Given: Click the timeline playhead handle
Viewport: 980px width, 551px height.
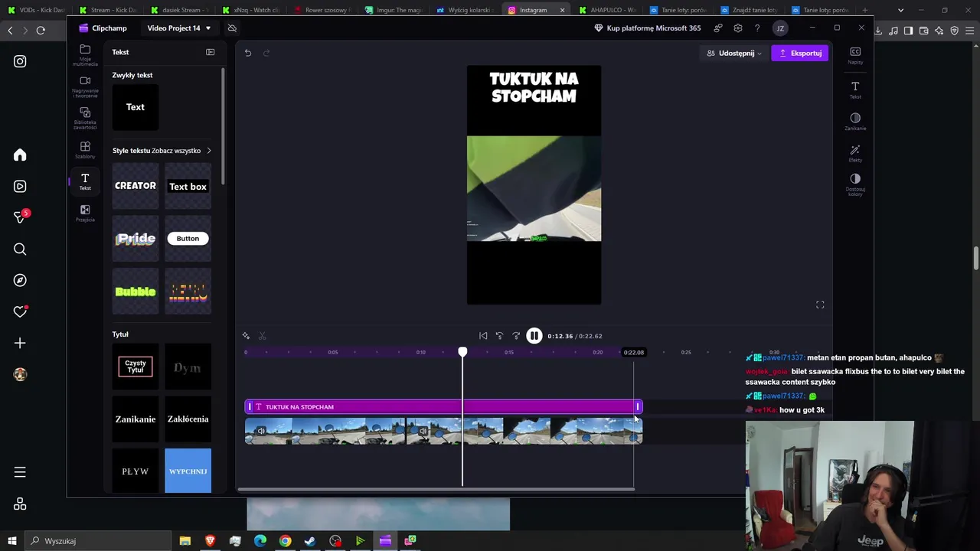Looking at the screenshot, I should (462, 352).
